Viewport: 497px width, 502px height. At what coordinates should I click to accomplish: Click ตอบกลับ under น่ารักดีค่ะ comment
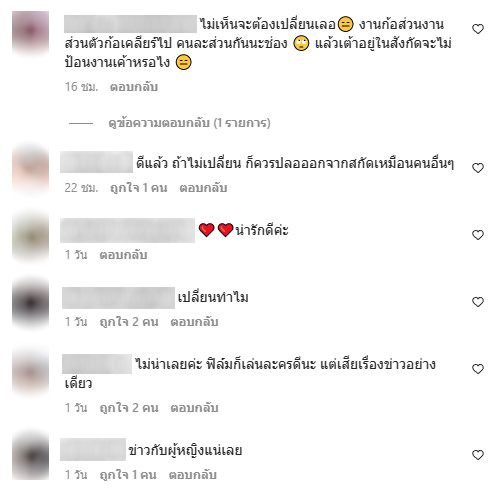click(123, 255)
